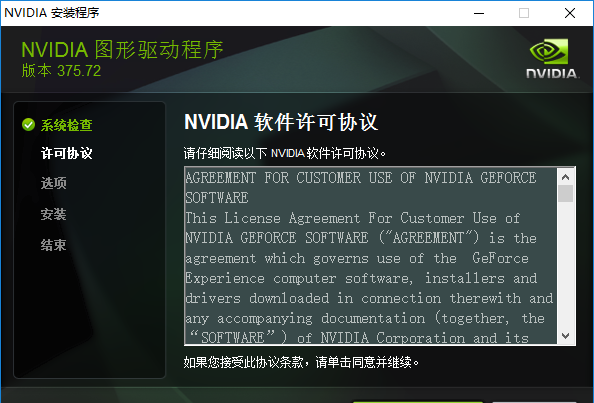
Task: Click the green checkmark beside 系统检查
Action: point(28,125)
